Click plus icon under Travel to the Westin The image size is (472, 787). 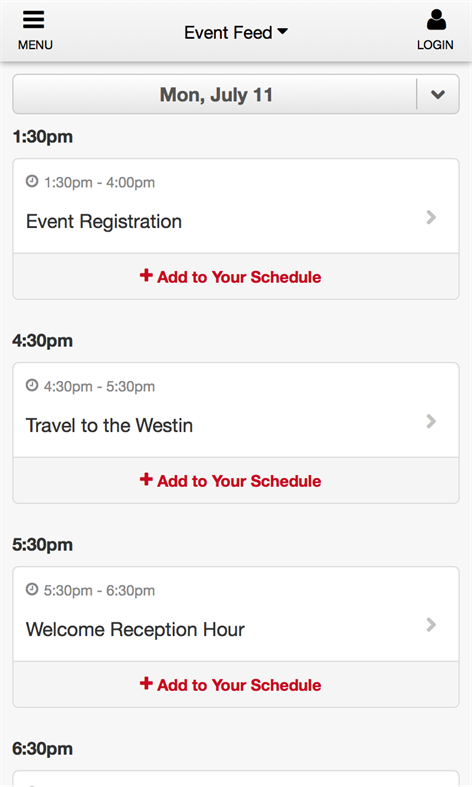146,479
